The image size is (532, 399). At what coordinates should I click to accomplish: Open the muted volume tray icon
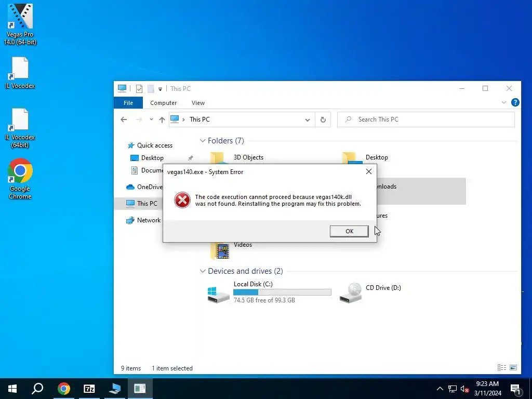(464, 389)
